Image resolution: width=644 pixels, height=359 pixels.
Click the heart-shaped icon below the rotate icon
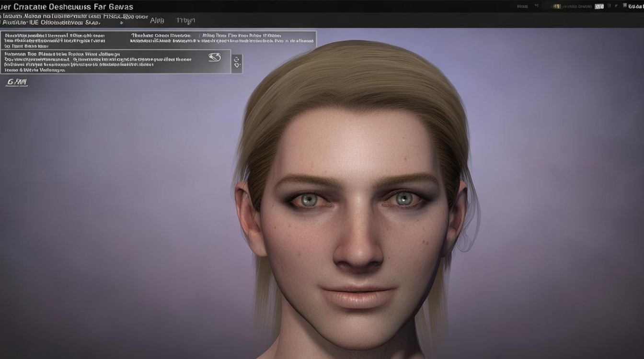237,66
